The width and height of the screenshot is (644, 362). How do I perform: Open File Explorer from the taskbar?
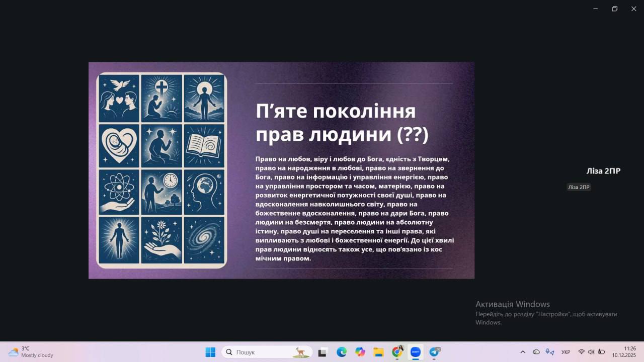[378, 352]
